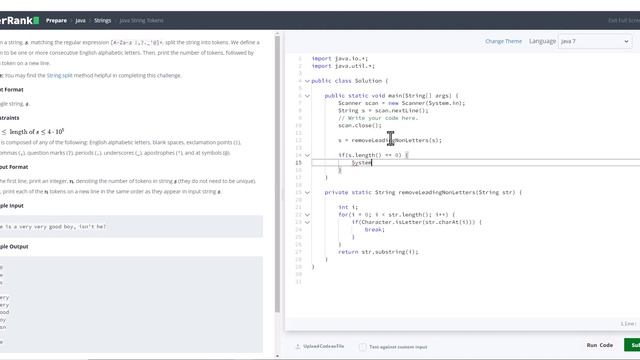Collapse the main method fold arrow
640x360 pixels.
pos(307,96)
